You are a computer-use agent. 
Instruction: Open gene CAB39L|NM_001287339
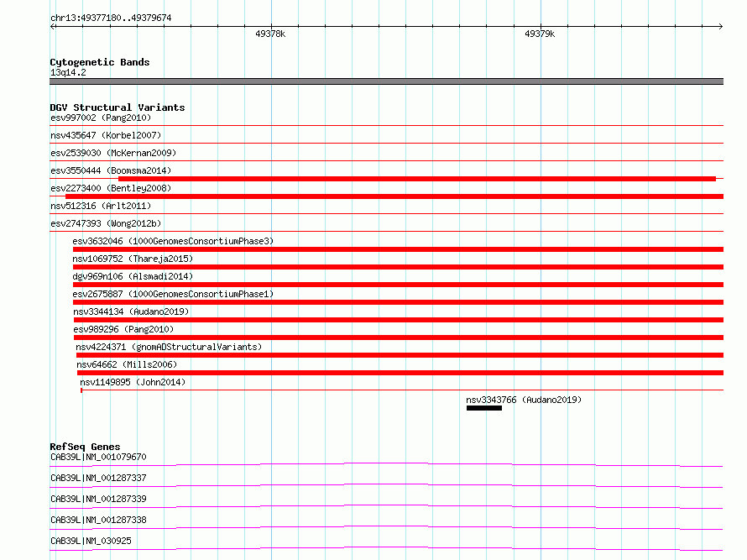point(98,499)
